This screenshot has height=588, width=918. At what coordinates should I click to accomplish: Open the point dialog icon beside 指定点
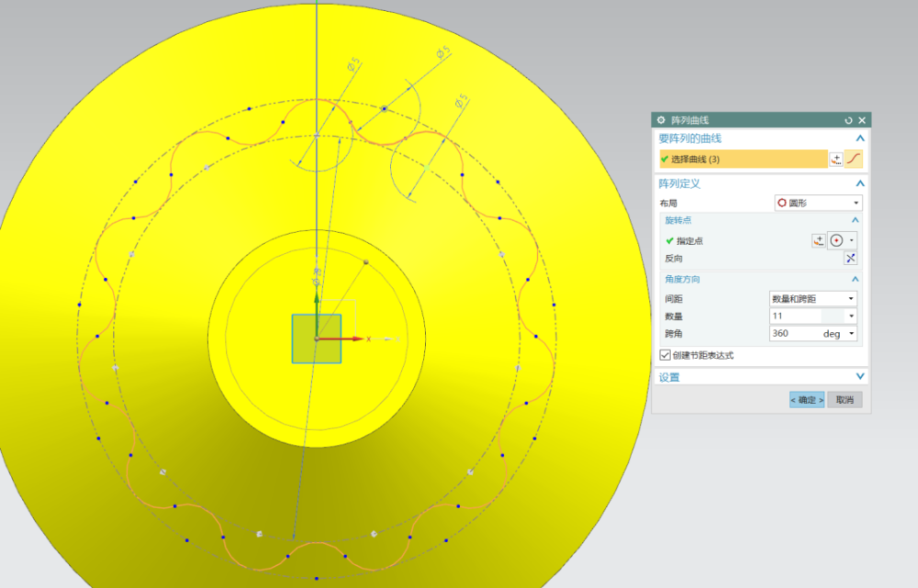pyautogui.click(x=819, y=240)
